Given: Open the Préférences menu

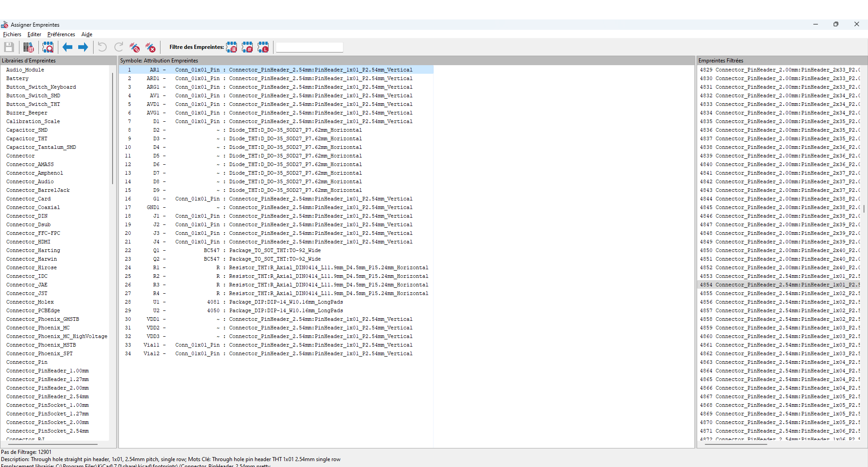Looking at the screenshot, I should [61, 34].
